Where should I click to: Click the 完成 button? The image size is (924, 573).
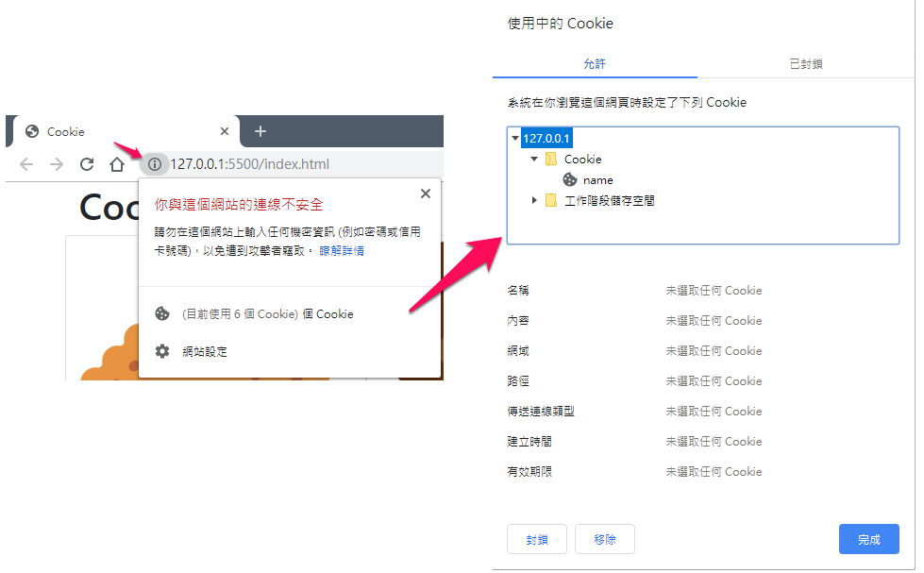coord(868,539)
